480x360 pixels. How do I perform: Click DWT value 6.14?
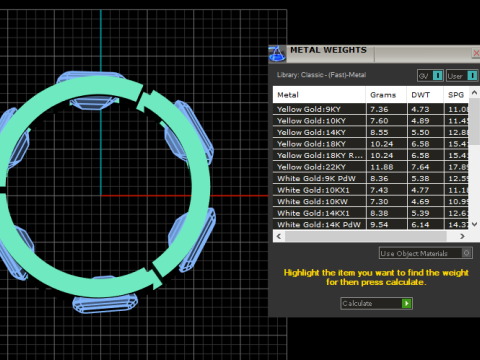(420, 225)
